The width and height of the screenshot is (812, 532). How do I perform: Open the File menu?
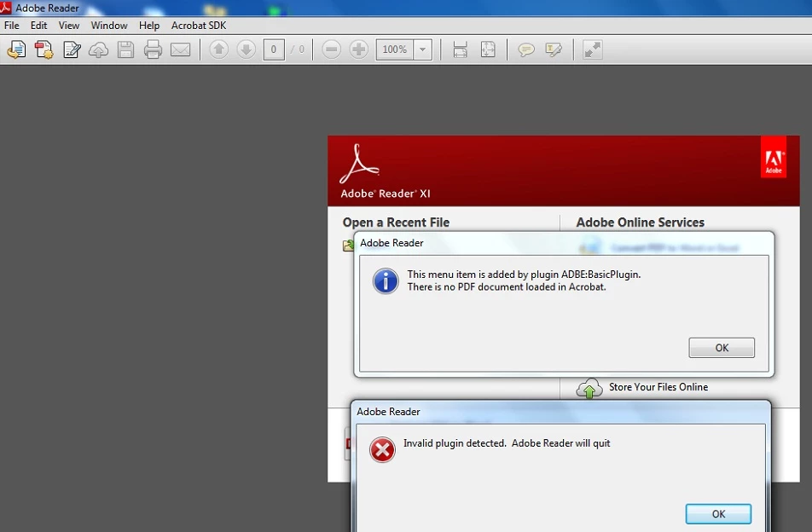tap(11, 26)
